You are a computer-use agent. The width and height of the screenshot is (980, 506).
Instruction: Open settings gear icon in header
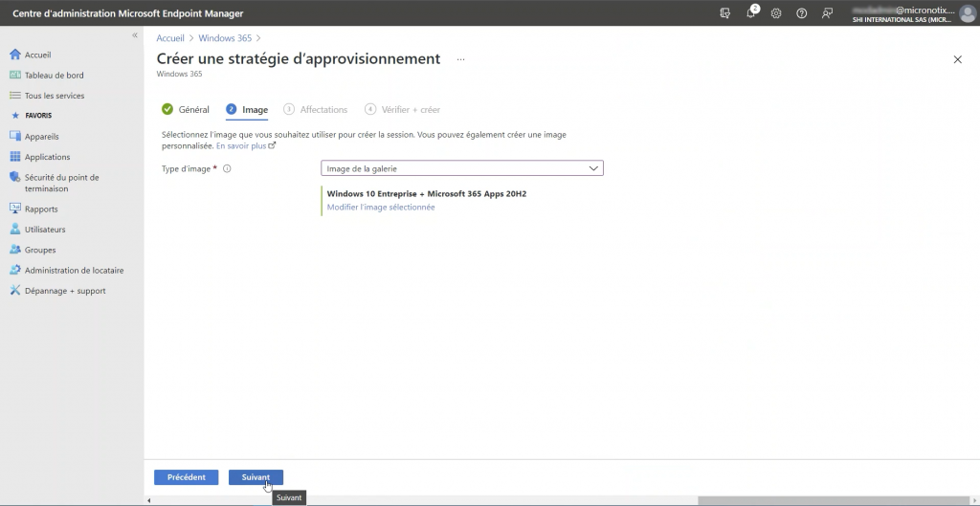click(776, 13)
